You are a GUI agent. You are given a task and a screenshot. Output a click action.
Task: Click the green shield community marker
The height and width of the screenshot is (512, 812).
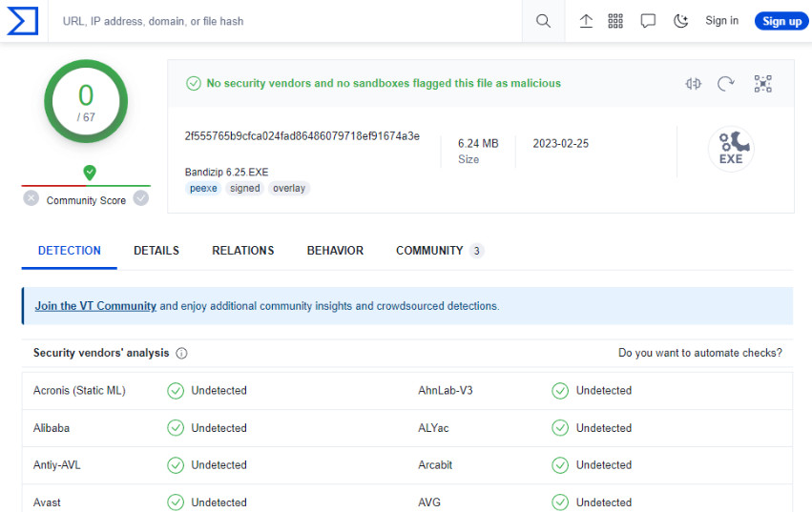pos(90,173)
